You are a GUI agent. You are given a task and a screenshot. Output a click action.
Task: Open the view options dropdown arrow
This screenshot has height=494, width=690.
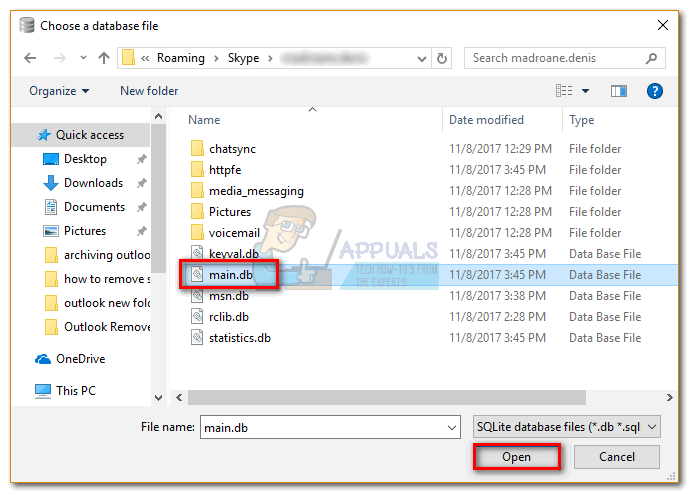point(585,91)
